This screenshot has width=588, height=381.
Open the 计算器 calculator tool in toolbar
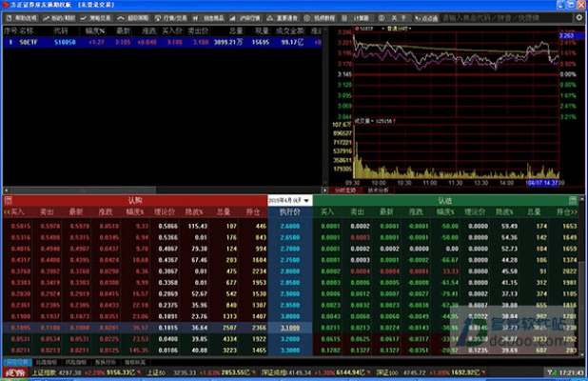tap(362, 18)
